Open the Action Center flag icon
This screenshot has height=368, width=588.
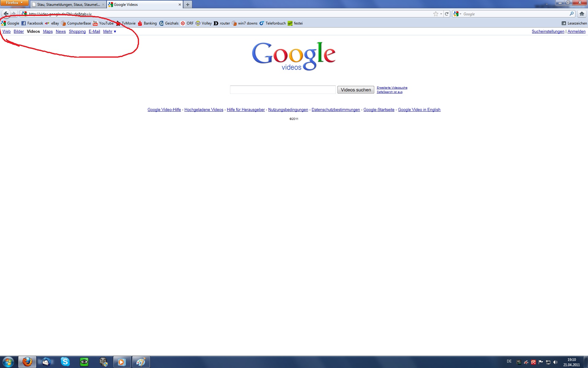point(541,362)
